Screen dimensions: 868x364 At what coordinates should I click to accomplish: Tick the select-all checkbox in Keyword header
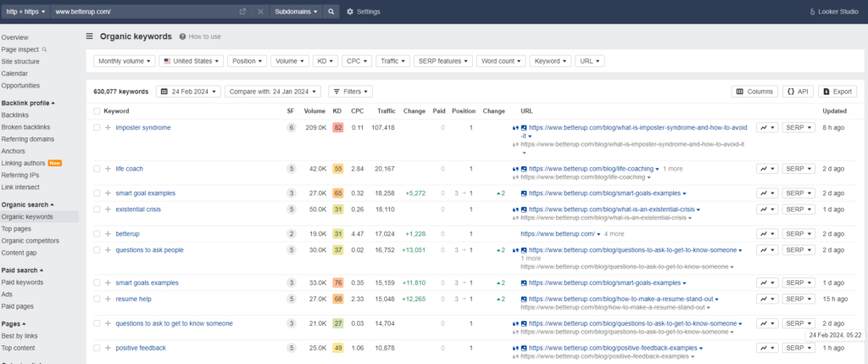point(97,111)
